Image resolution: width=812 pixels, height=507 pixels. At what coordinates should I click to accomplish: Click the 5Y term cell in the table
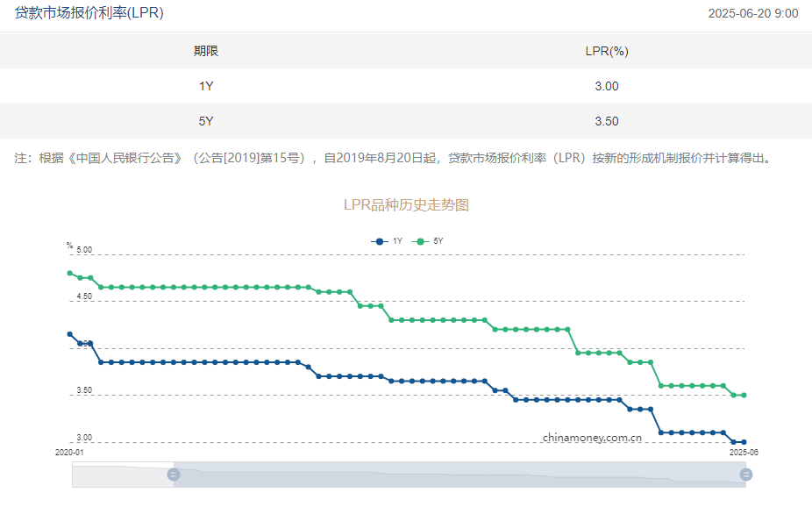tap(206, 121)
